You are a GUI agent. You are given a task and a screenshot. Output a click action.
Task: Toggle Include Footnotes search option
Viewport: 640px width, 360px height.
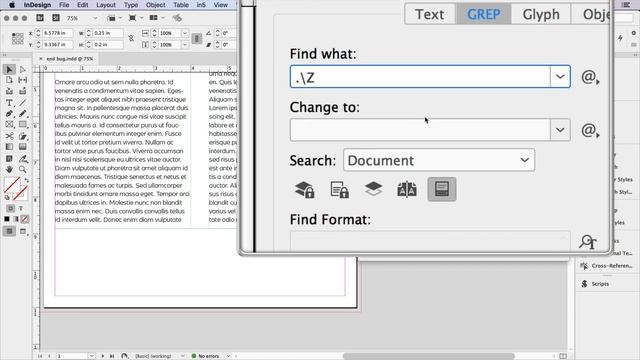point(442,189)
